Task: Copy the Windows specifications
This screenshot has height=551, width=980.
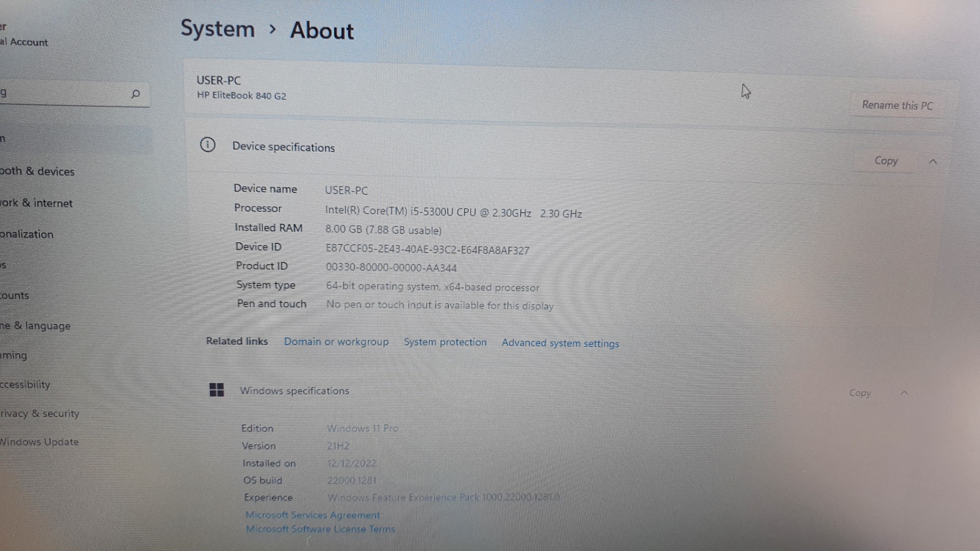Action: tap(860, 393)
